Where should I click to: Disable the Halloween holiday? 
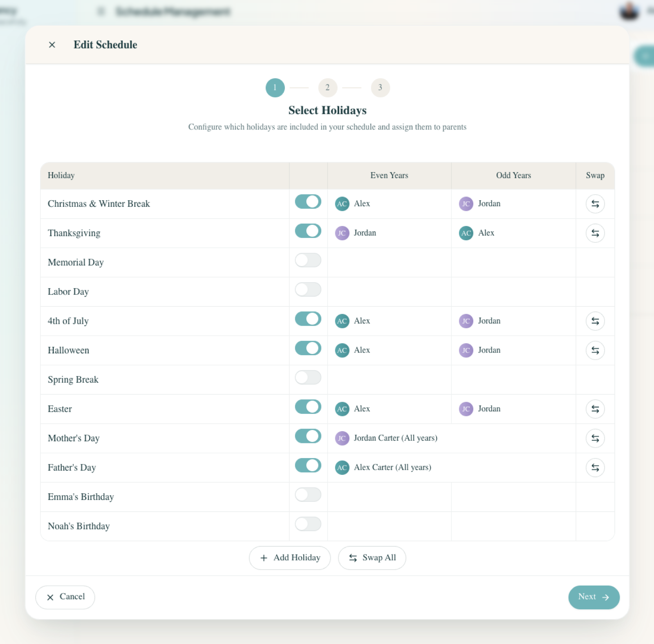click(308, 348)
